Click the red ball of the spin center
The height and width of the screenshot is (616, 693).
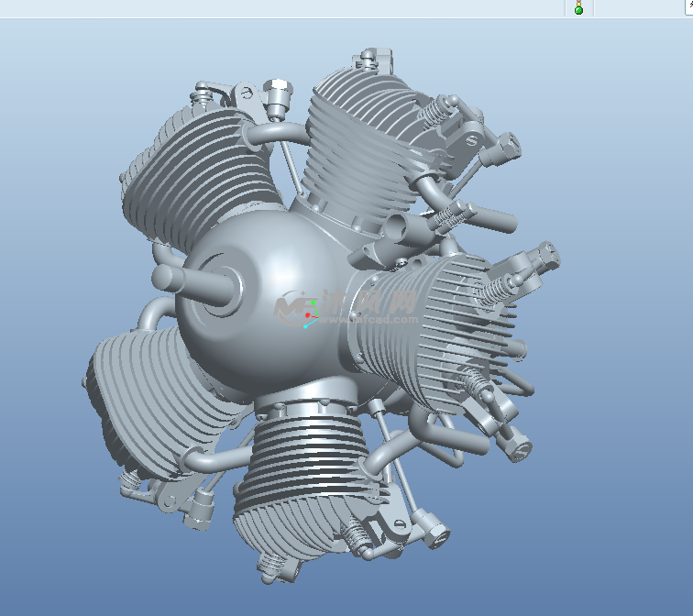(x=307, y=315)
